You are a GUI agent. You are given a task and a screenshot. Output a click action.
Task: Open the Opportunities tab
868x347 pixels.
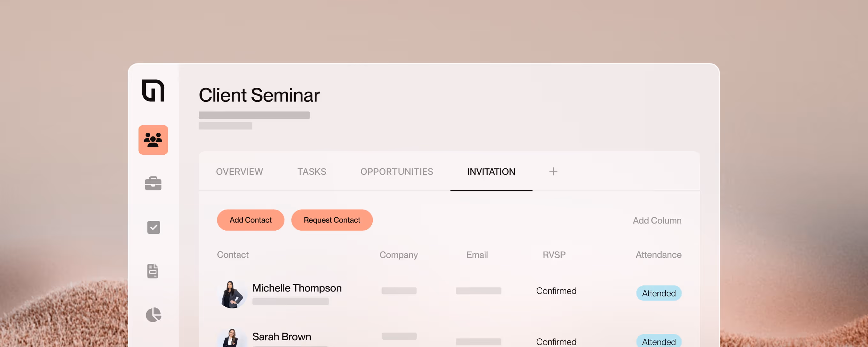pos(397,172)
